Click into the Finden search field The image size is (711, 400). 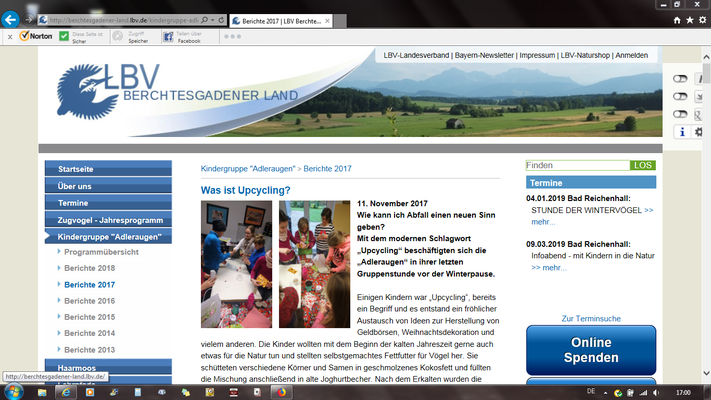578,165
